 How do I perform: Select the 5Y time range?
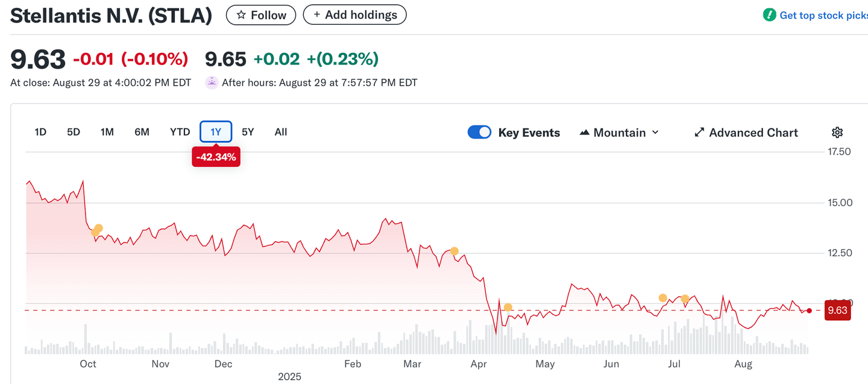pyautogui.click(x=248, y=132)
